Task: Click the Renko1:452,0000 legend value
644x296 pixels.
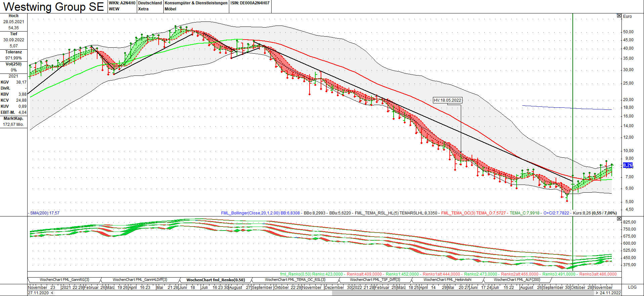Action: click(x=402, y=274)
